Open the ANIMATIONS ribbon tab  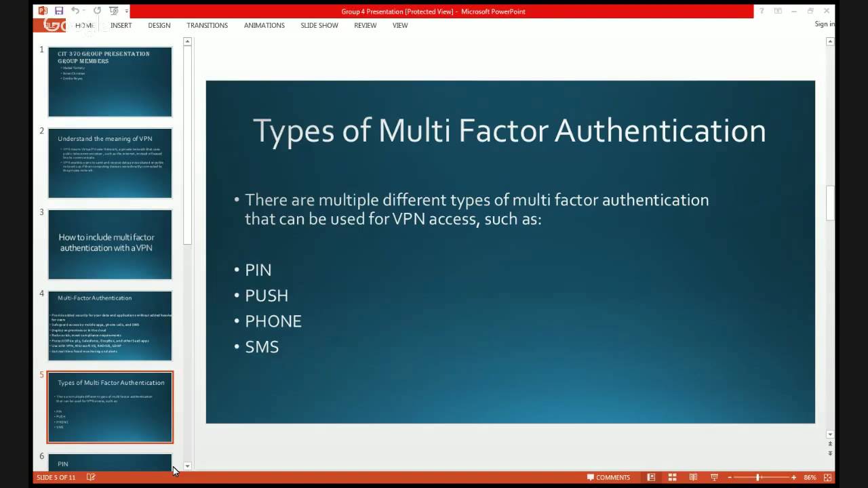click(x=264, y=25)
